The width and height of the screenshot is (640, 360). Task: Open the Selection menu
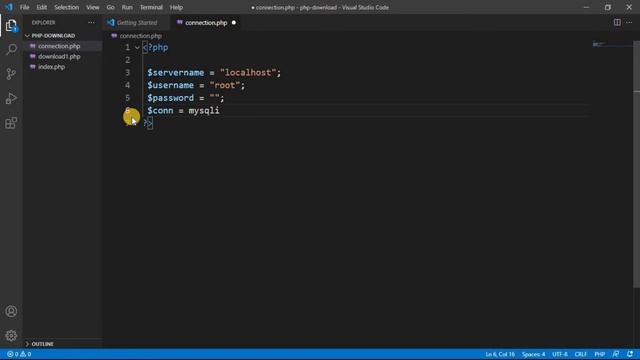67,7
